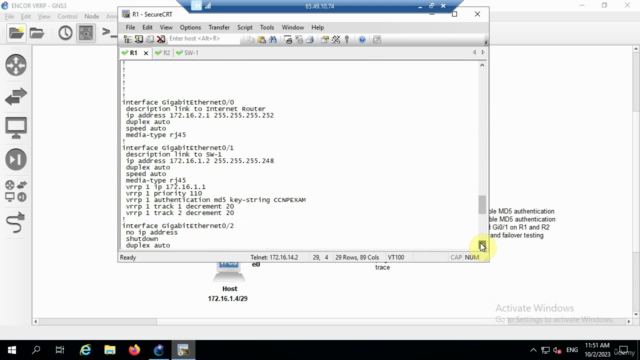Viewport: 640px width, 360px height.
Task: Click the ENG language indicator in the tray
Action: tap(572, 350)
